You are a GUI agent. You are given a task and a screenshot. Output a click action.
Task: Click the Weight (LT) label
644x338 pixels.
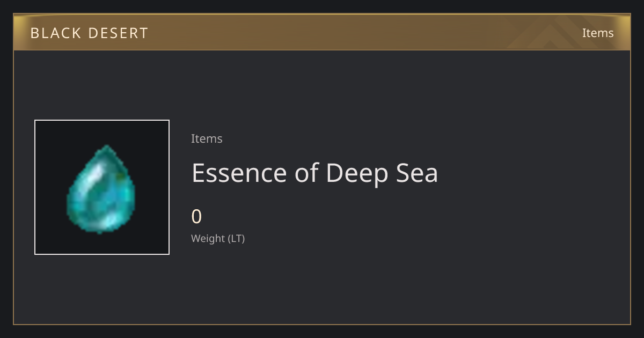pos(218,238)
